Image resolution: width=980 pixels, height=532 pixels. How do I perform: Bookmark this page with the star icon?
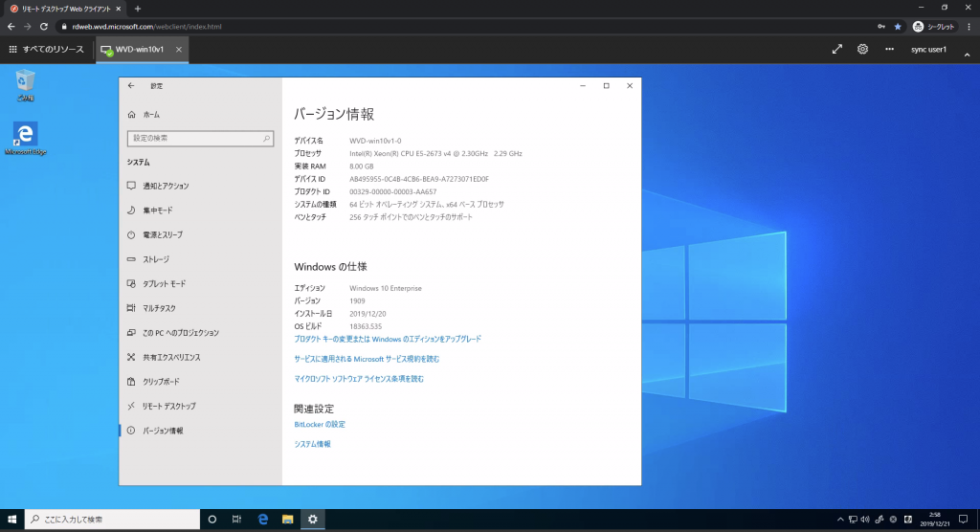897,26
